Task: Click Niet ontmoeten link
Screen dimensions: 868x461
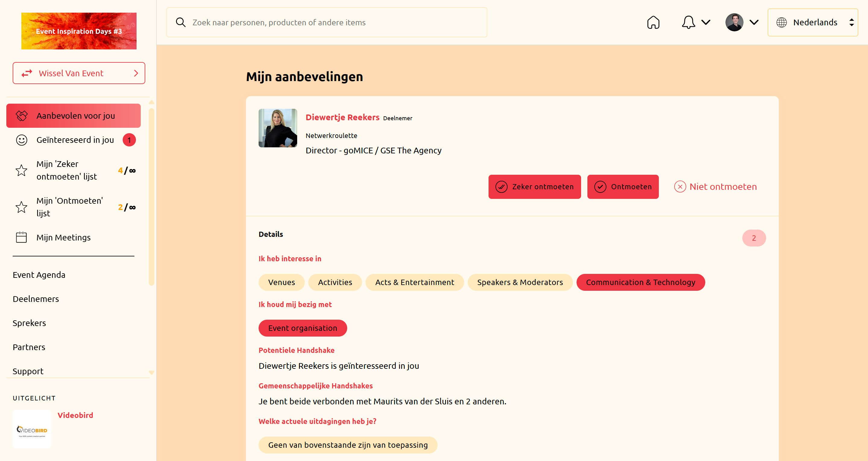Action: [x=715, y=186]
